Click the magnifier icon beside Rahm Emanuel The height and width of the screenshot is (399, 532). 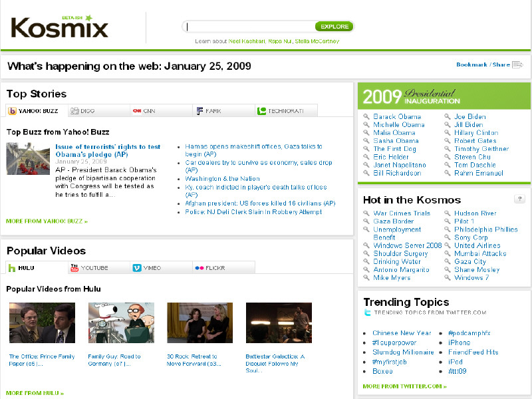pos(448,173)
